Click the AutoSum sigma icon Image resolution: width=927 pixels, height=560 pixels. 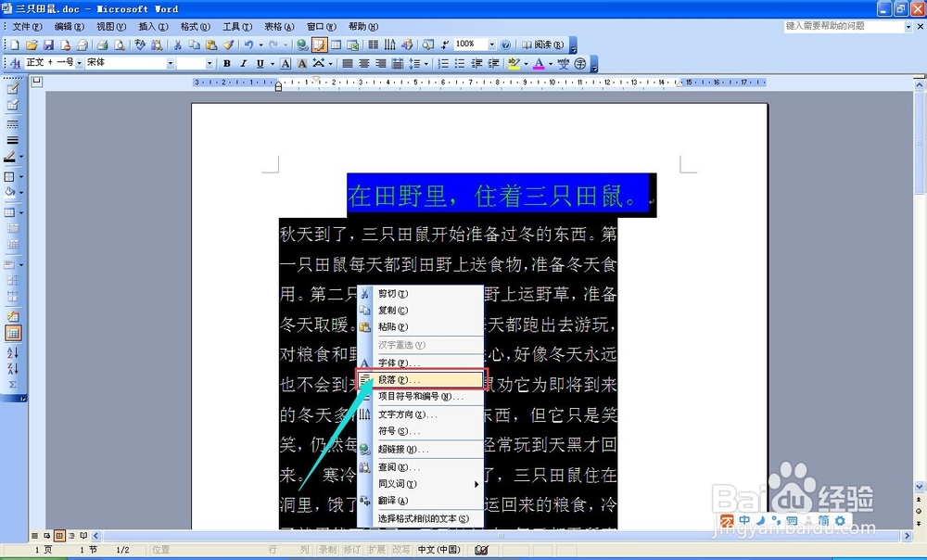pyautogui.click(x=12, y=385)
